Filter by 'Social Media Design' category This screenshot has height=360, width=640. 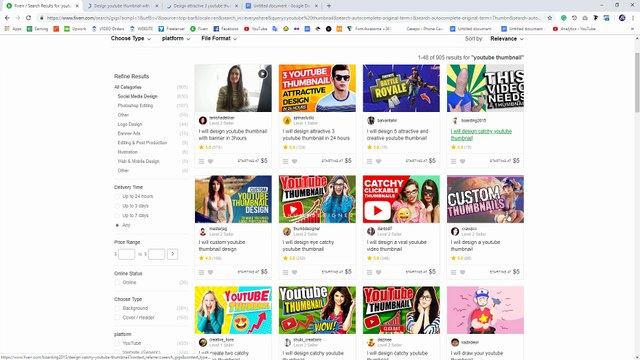tap(138, 96)
